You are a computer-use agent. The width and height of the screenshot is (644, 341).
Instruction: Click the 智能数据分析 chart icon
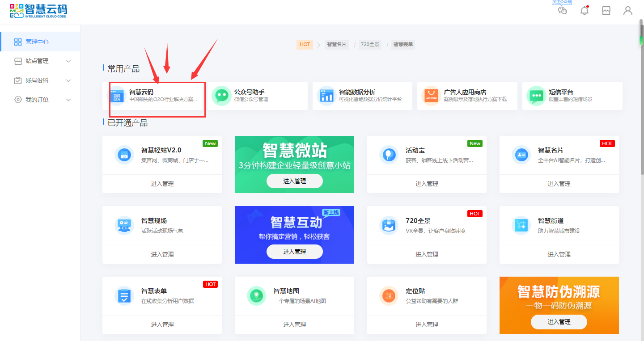click(x=326, y=96)
